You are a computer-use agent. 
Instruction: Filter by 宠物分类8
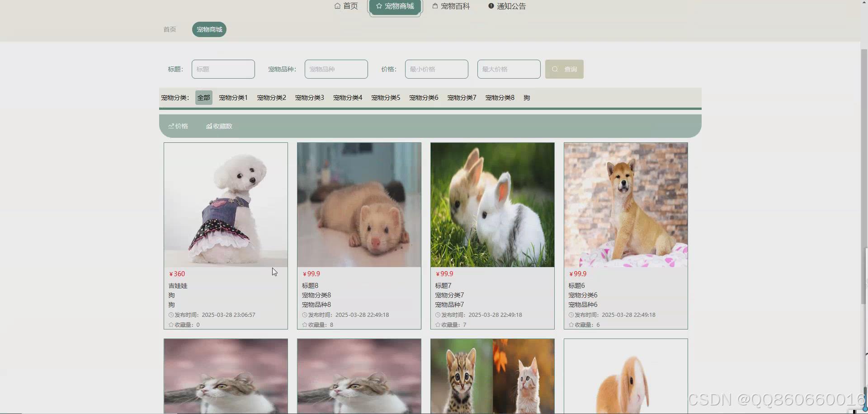pyautogui.click(x=500, y=98)
